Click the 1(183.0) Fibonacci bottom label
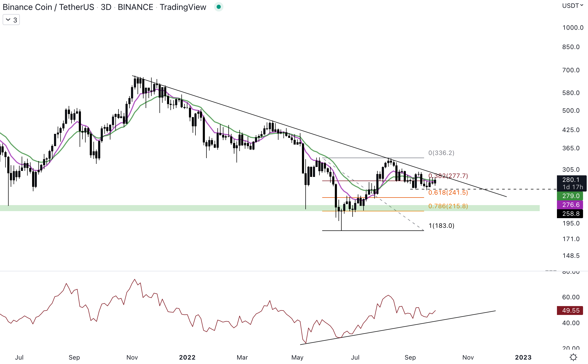588x364 pixels. 441,226
